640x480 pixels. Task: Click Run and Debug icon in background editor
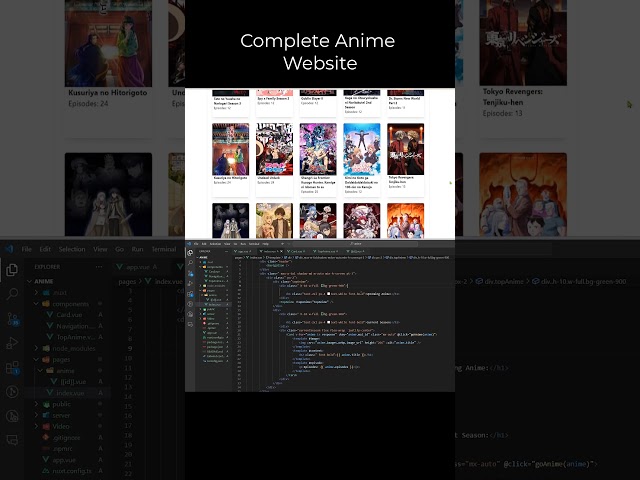[12, 343]
